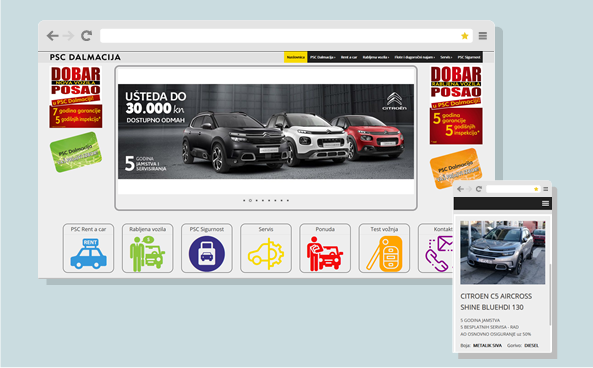Go to the Naslovnica tab
The width and height of the screenshot is (593, 368).
pyautogui.click(x=296, y=57)
